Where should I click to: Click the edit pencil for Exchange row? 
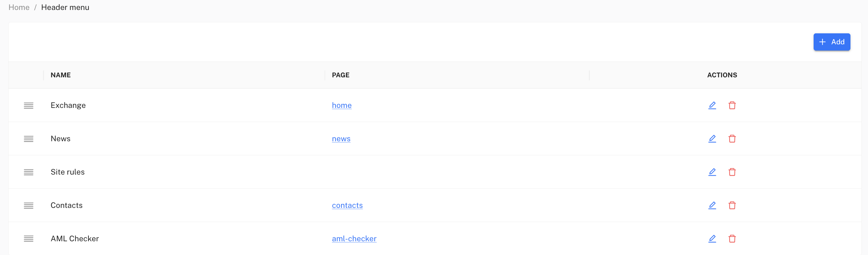pyautogui.click(x=712, y=105)
